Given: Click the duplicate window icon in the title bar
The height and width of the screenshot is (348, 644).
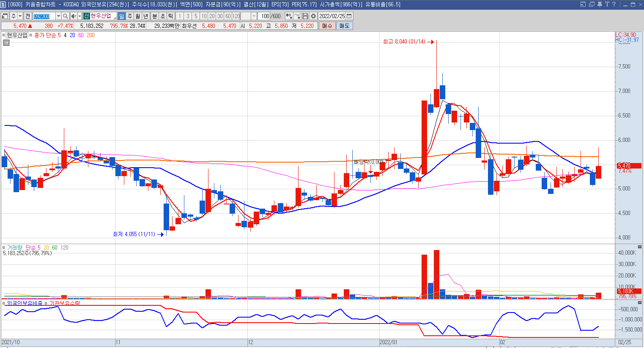Looking at the screenshot, I should pos(592,4).
